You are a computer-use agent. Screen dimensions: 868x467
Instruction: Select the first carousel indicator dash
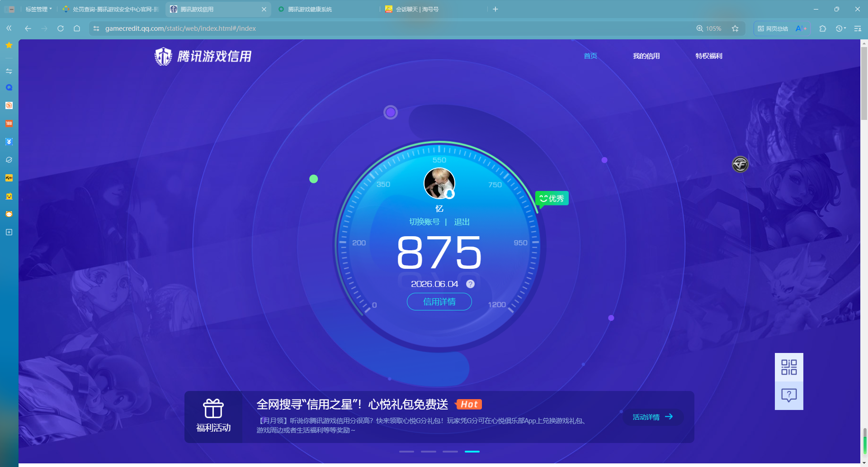[x=407, y=451]
